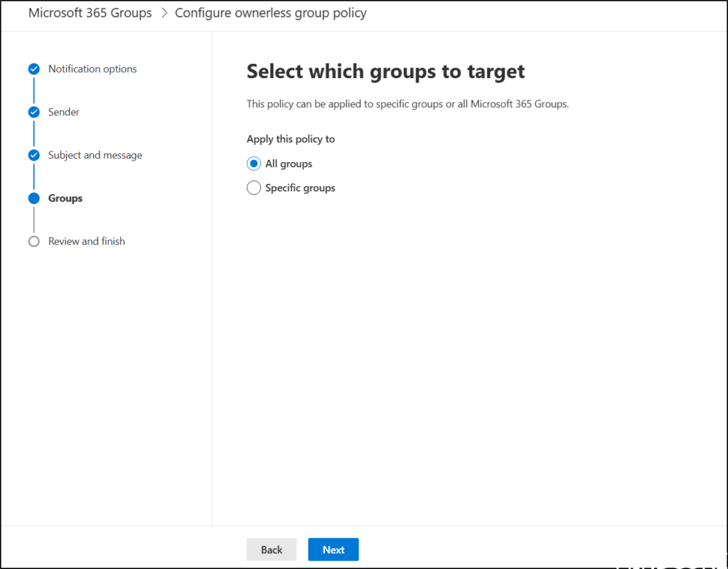The width and height of the screenshot is (728, 569).
Task: Click the Sender step checkmark icon
Action: pyautogui.click(x=33, y=112)
